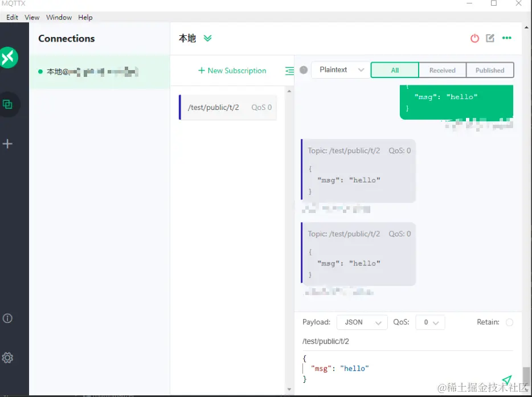Click the first received message with Topic /test/public/t/2
Viewport: 532px width, 397px height.
(358, 171)
